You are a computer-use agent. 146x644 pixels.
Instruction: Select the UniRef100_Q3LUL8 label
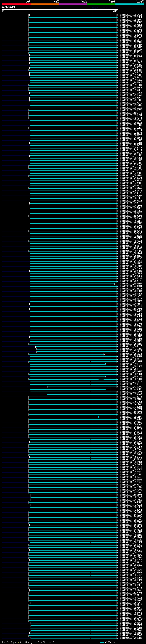coord(131,93)
